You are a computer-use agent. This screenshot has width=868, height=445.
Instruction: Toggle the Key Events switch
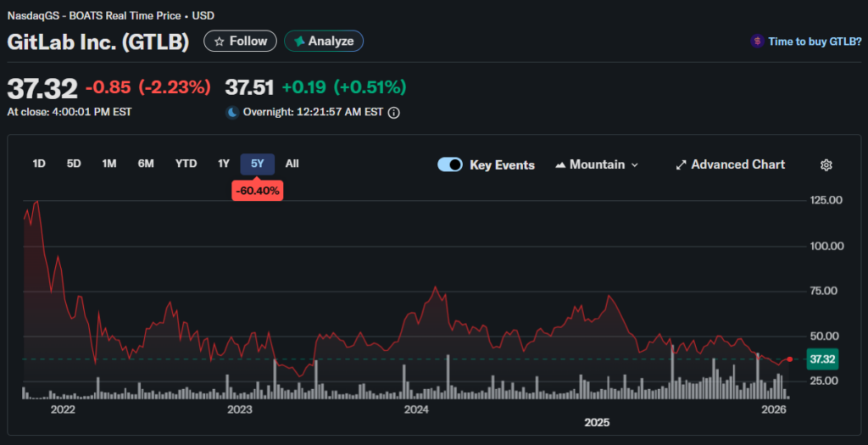coord(449,165)
